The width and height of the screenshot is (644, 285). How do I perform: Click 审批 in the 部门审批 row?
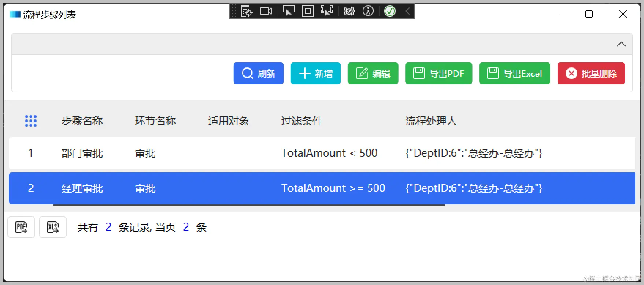[x=145, y=153]
